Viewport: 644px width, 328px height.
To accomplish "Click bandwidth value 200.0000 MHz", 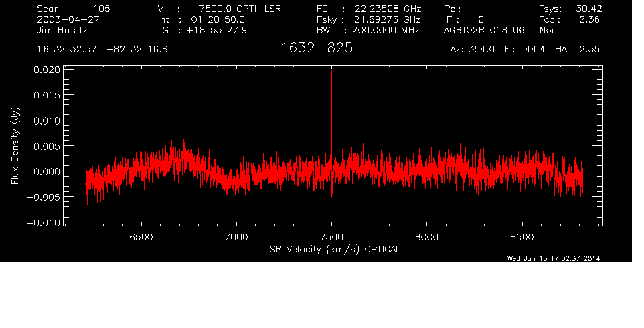I will pos(385,30).
